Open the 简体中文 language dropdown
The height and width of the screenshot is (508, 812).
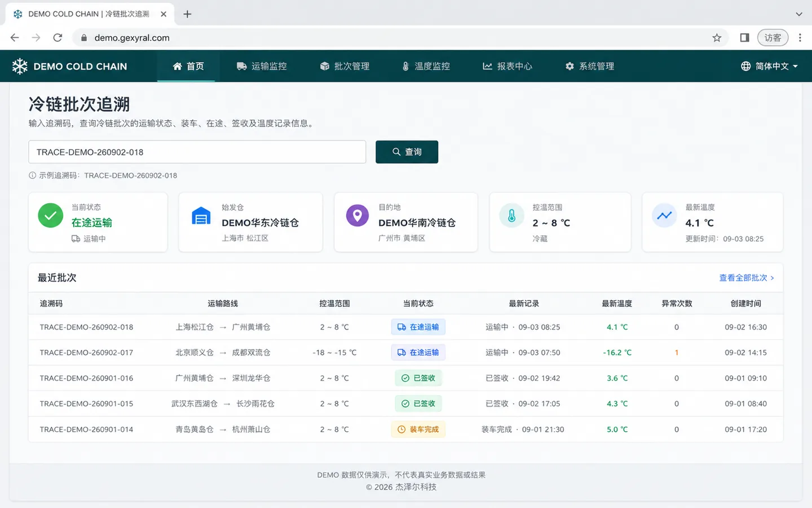coord(770,66)
